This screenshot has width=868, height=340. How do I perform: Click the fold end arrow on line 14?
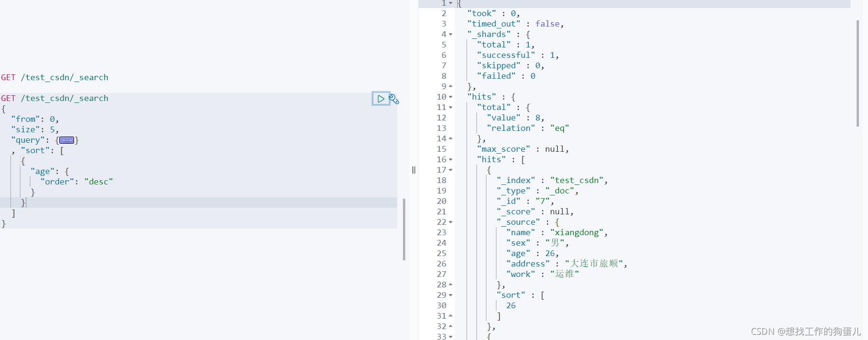451,138
